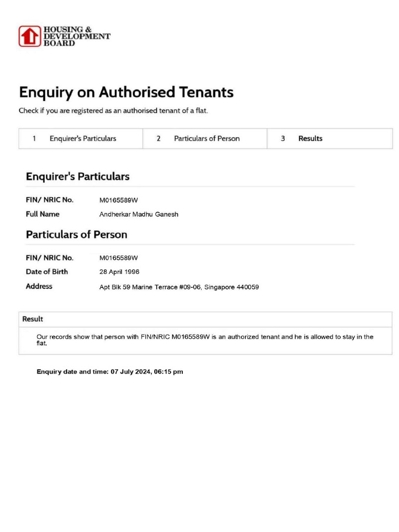
Task: Click the step number 3 indicator
Action: pos(283,139)
